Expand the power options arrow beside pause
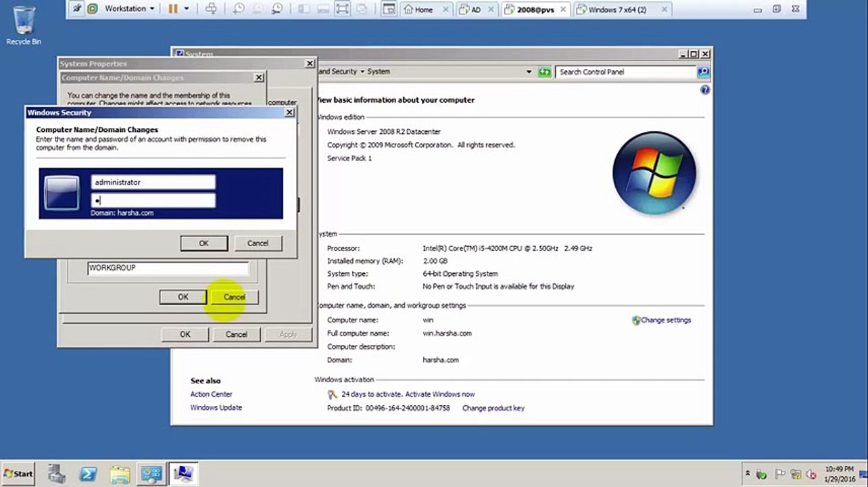The image size is (868, 487). (x=187, y=9)
